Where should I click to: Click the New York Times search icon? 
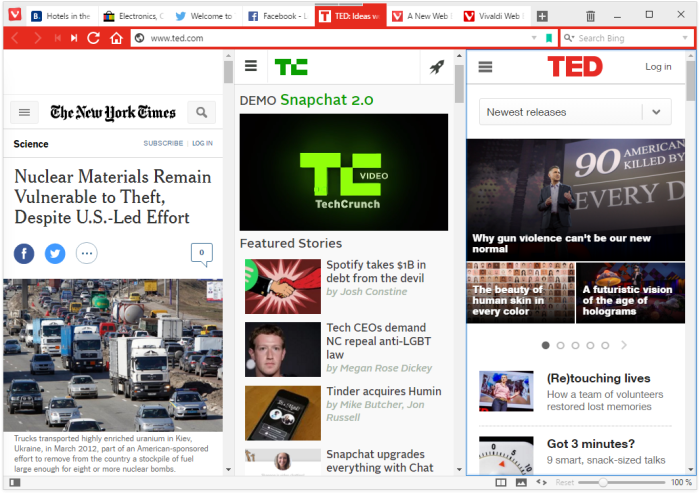pos(201,112)
